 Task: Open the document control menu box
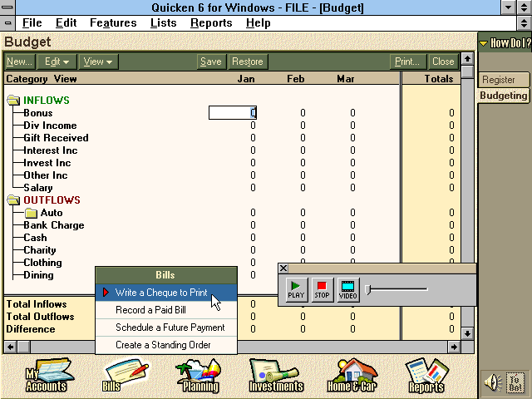7,23
